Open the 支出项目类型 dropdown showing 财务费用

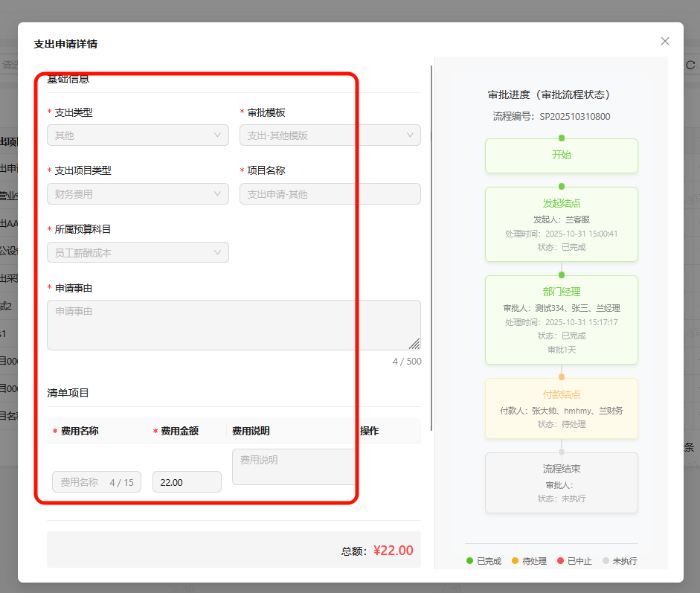pos(138,194)
